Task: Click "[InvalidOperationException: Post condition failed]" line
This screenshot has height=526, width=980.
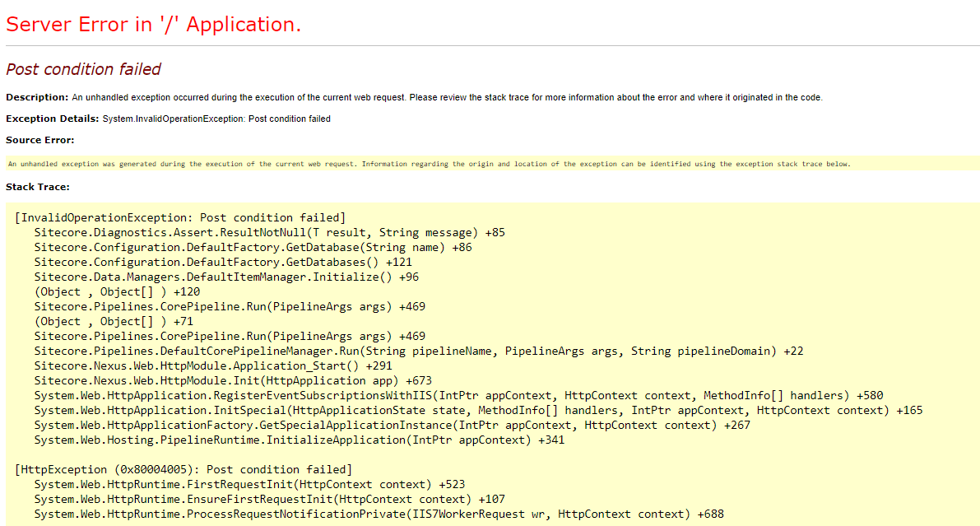Action: tap(180, 217)
